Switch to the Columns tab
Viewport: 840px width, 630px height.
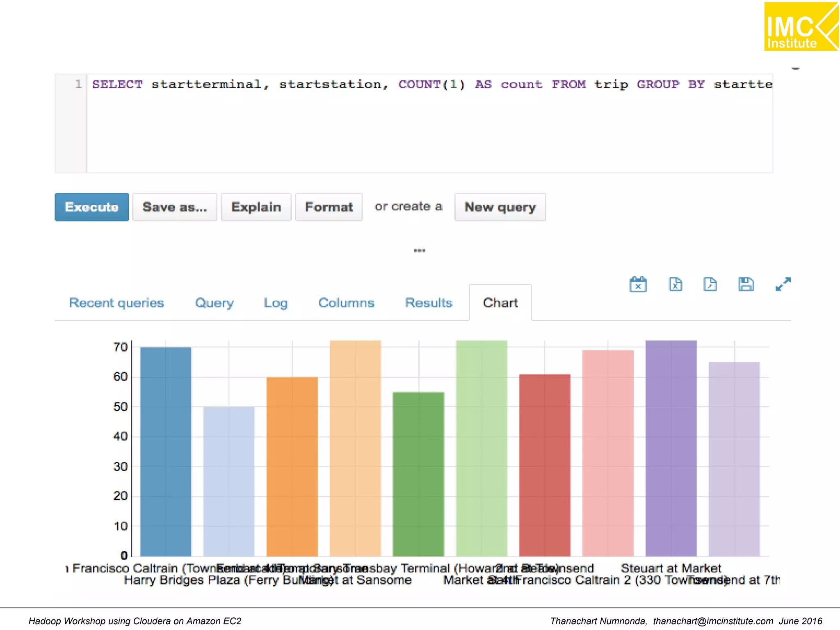tap(346, 303)
